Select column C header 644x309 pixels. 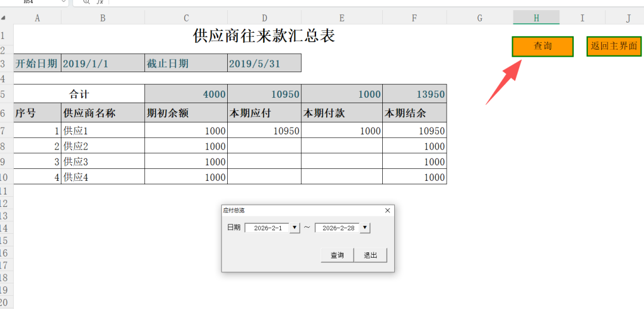186,18
